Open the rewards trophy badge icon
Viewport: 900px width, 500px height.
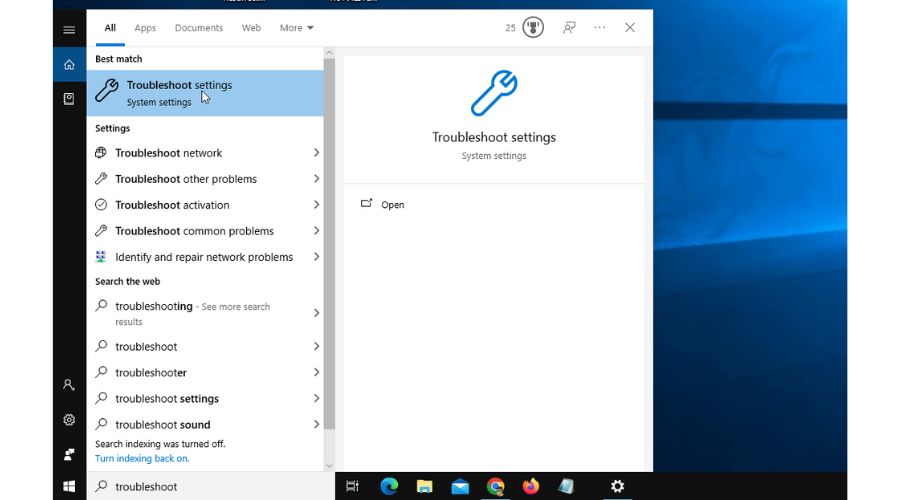click(533, 28)
